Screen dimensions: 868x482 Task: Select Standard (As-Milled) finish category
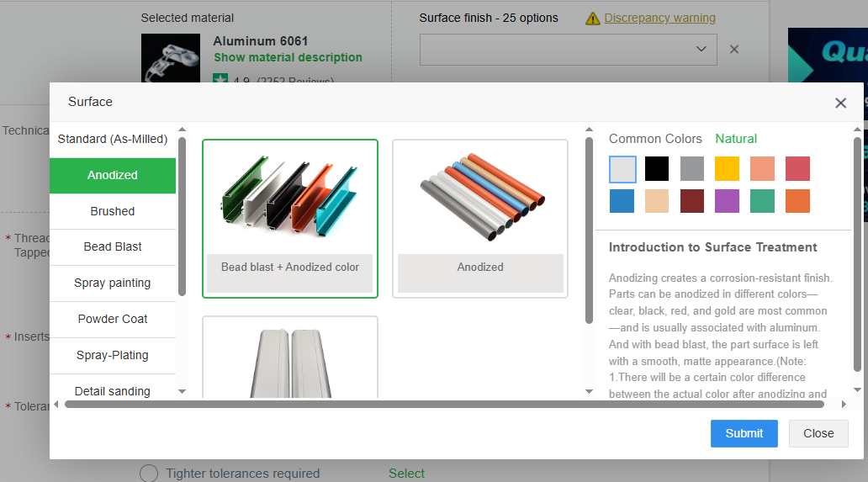point(113,139)
